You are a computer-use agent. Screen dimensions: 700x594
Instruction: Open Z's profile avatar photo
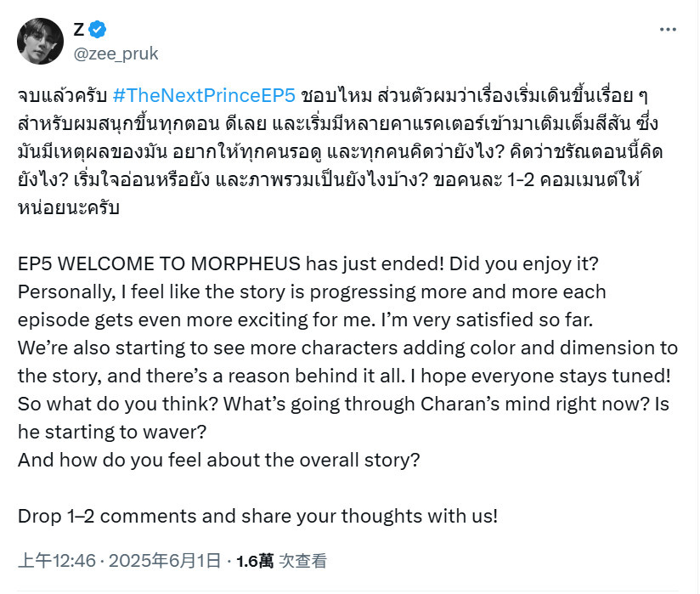pyautogui.click(x=40, y=41)
